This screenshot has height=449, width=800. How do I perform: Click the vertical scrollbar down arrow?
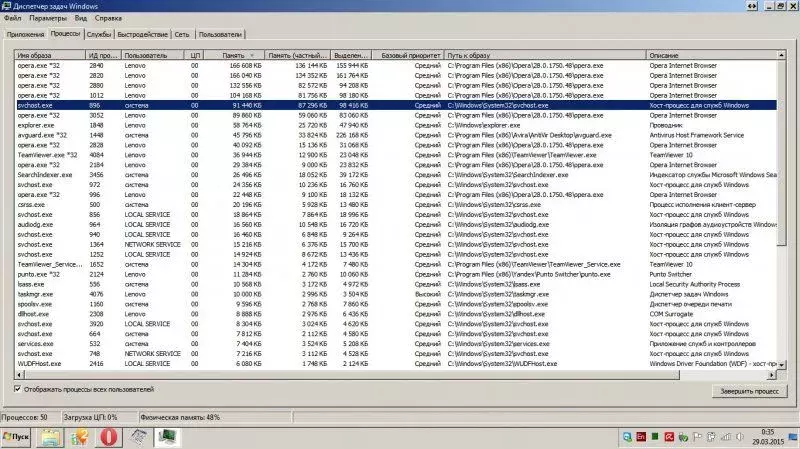pos(781,364)
